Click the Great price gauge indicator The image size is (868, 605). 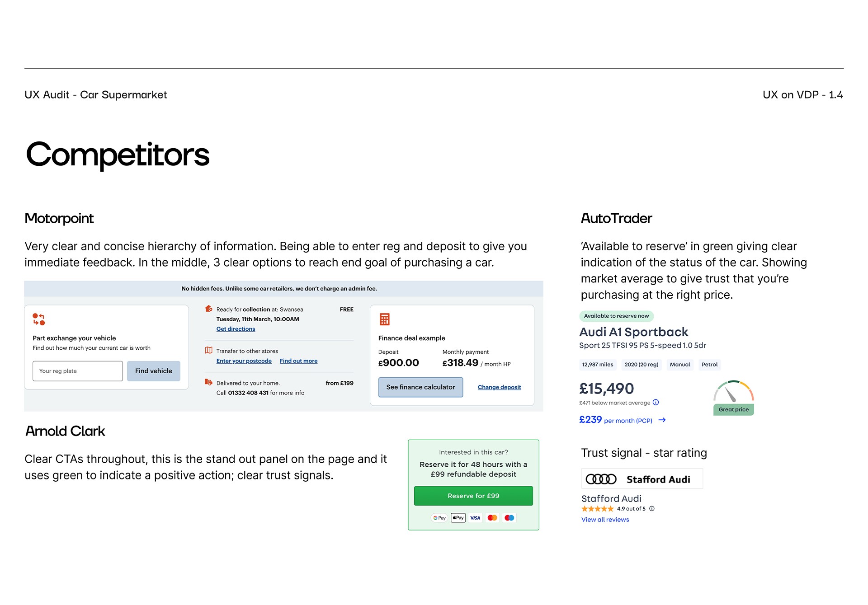(733, 398)
